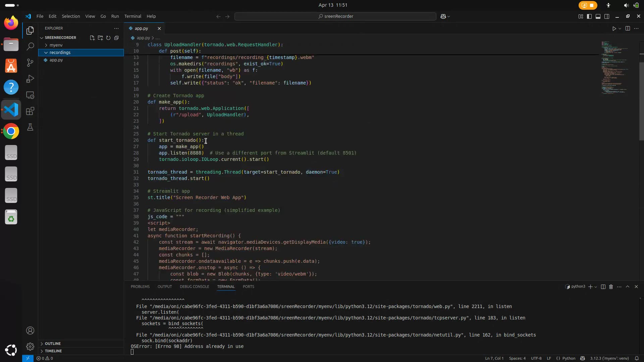644x362 pixels.
Task: Open the launch profile dropdown next to new terminal
Action: 596,287
